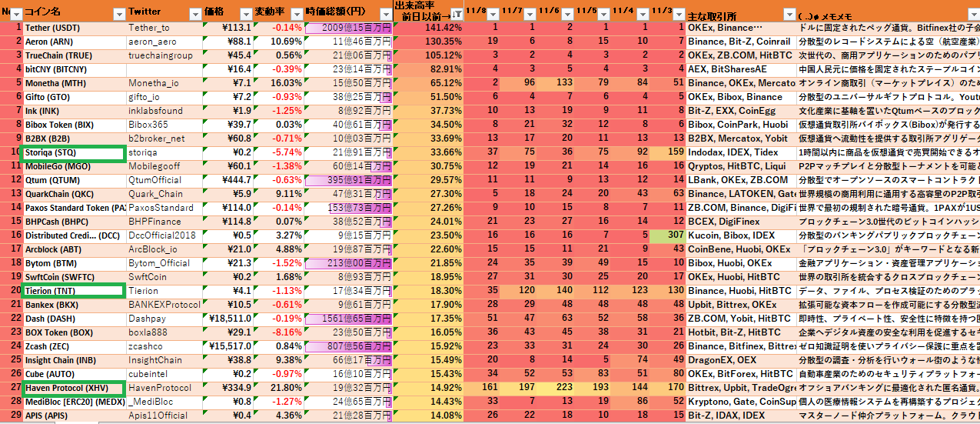Expand the 価格 column filter button
The image size is (980, 424).
click(245, 13)
